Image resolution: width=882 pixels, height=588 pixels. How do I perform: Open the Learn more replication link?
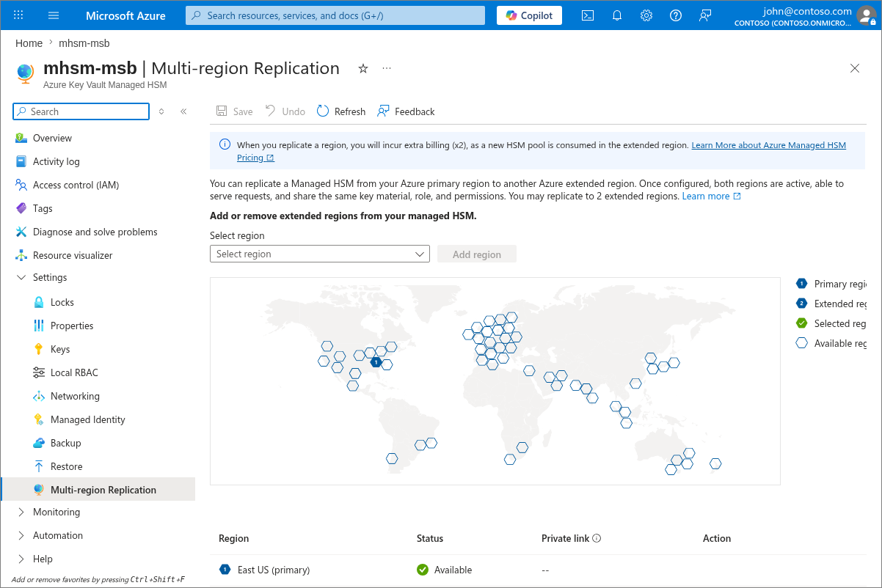[x=711, y=196]
